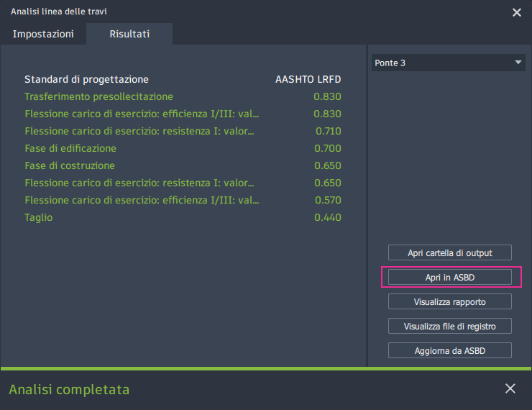Click the Fase di costruzione result
Viewport: 532px width, 410px height.
70,165
